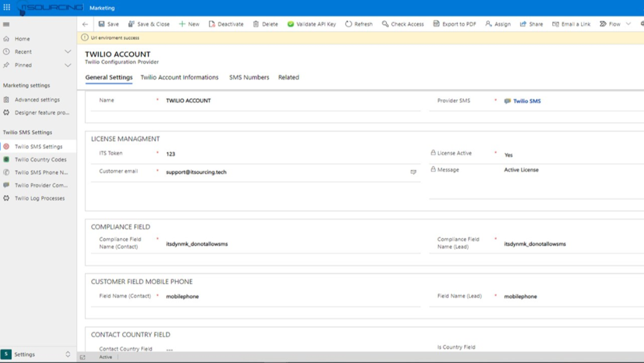Open the Twilio SMS provider link
This screenshot has width=644, height=363.
(527, 101)
